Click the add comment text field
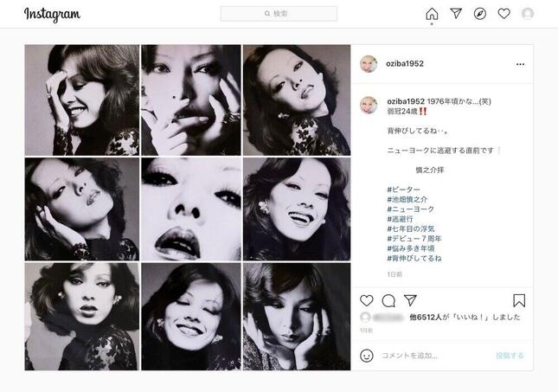This screenshot has width=558, height=392. coord(436,356)
